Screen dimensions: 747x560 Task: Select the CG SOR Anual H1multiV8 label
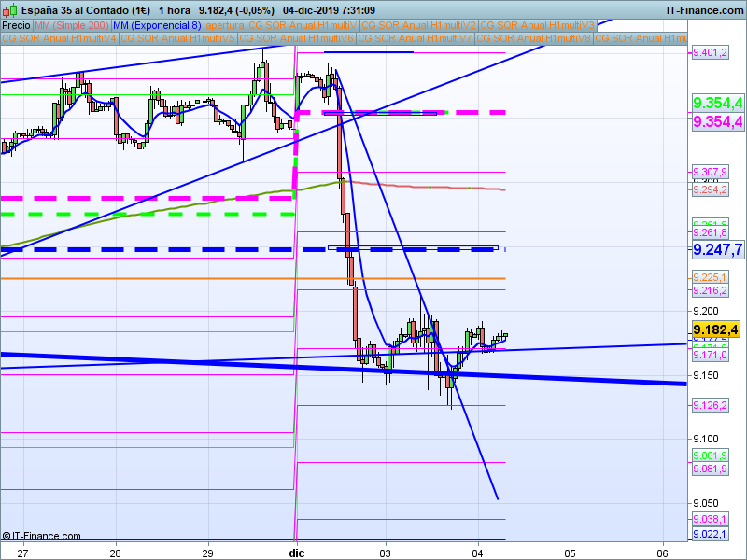[x=534, y=38]
